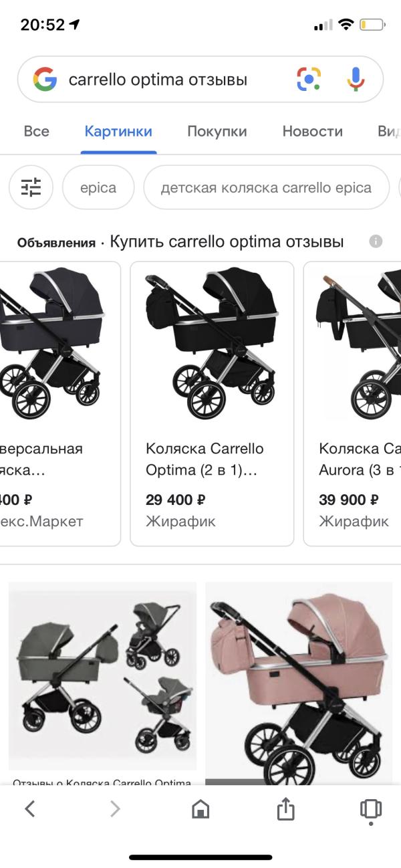401x868 pixels.
Task: Open the browser home page icon
Action: pos(200,810)
